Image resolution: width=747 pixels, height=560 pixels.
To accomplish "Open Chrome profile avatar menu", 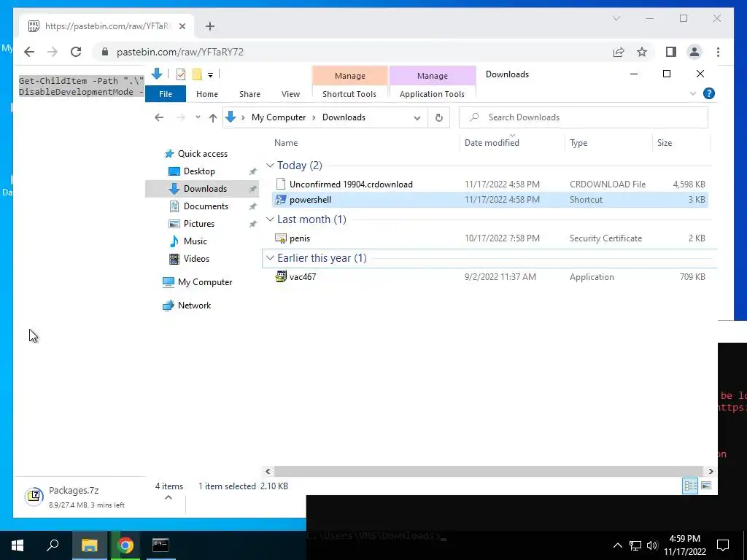I will click(694, 52).
